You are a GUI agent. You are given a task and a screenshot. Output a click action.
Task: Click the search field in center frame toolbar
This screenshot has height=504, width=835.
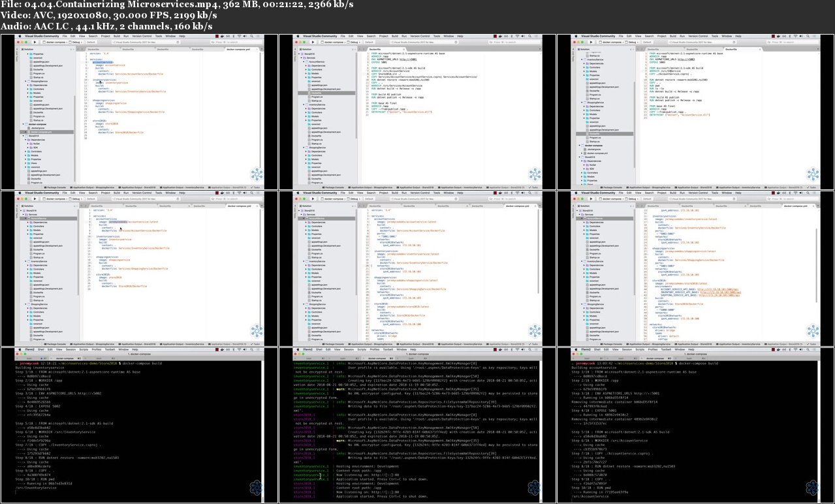click(514, 198)
